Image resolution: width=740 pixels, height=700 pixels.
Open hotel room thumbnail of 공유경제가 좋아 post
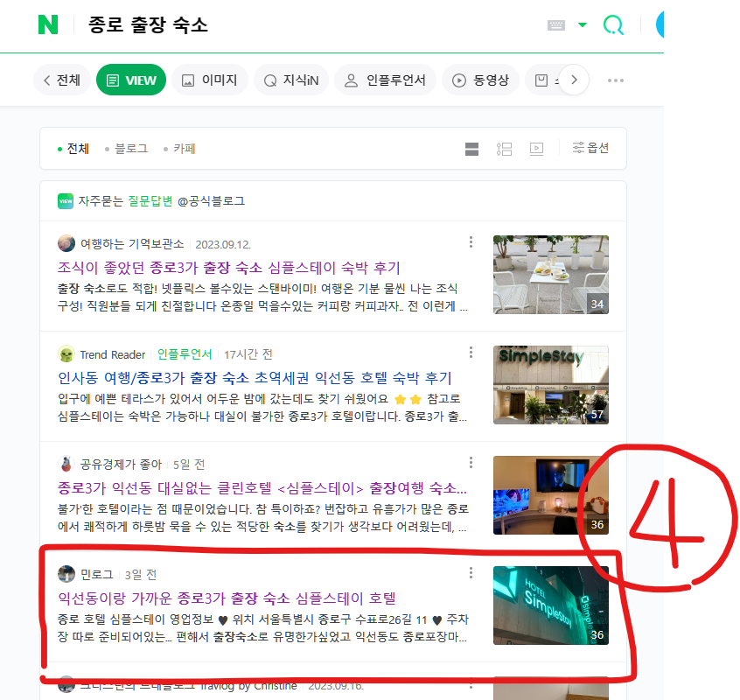[551, 495]
